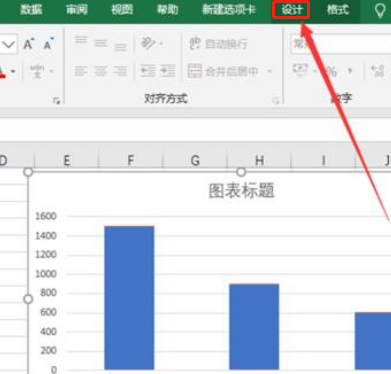
Task: Increase the indent level
Action: coord(168,71)
